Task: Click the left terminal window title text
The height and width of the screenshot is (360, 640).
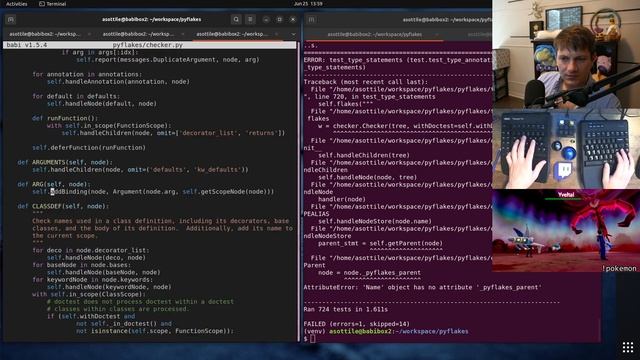Action: 151,19
